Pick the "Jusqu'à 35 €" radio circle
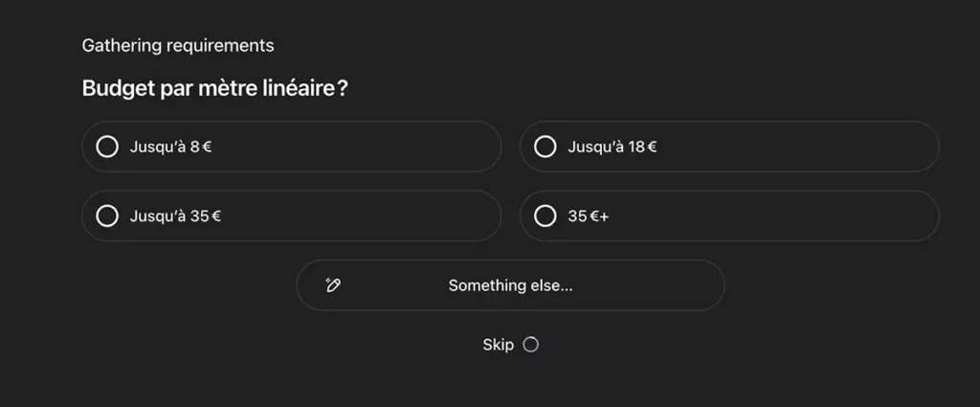The height and width of the screenshot is (407, 980). (107, 215)
